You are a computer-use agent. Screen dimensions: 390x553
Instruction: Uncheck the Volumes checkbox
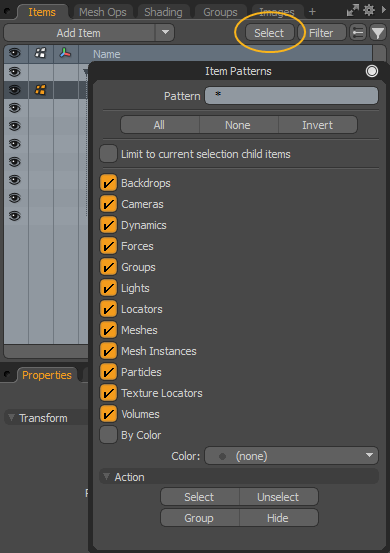click(108, 414)
